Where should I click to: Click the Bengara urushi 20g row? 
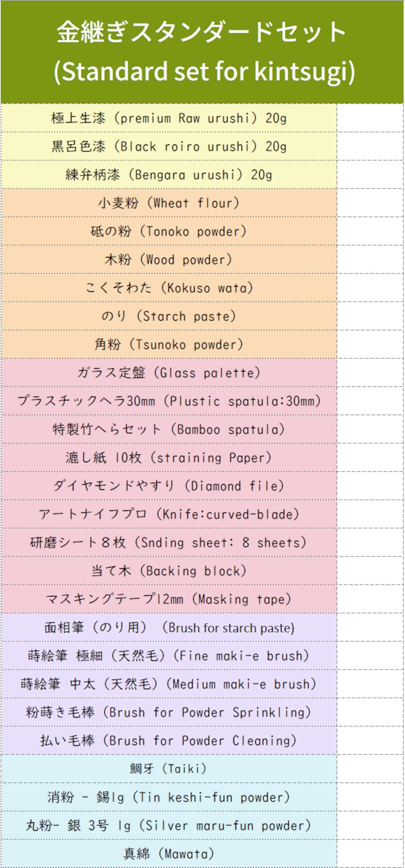point(169,175)
